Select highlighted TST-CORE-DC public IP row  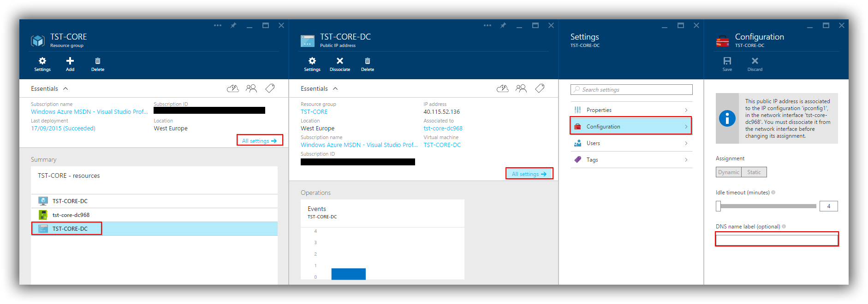[154, 228]
